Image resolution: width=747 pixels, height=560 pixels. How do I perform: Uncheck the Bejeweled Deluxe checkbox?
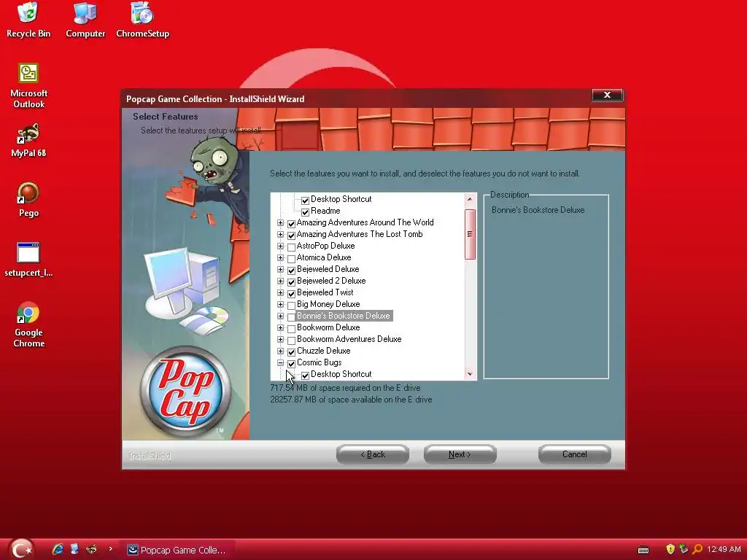pos(292,270)
